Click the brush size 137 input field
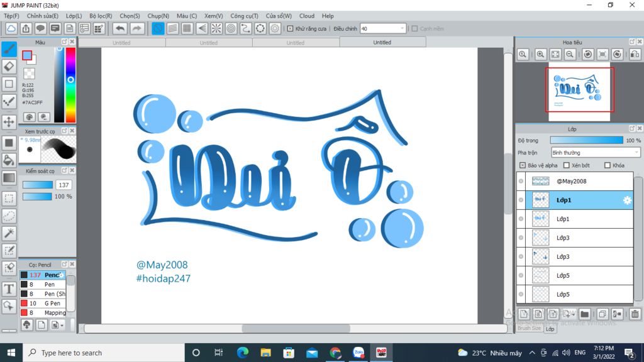The image size is (644, 362). (x=64, y=185)
